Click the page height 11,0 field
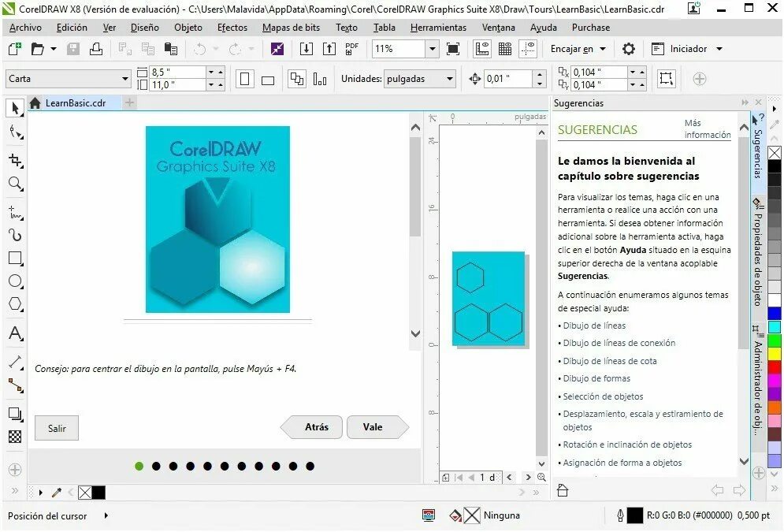This screenshot has width=784, height=532. pyautogui.click(x=178, y=85)
